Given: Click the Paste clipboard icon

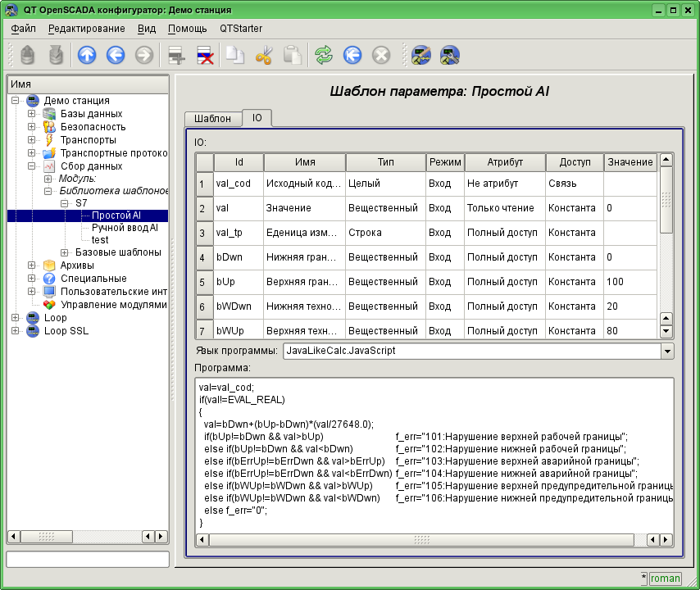Looking at the screenshot, I should click(x=293, y=56).
